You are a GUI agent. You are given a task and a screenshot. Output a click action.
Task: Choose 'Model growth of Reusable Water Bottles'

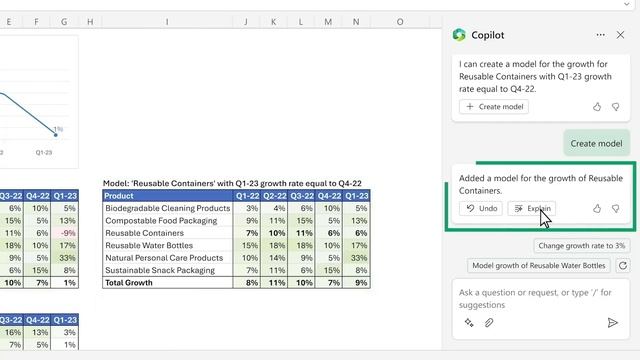(x=539, y=265)
